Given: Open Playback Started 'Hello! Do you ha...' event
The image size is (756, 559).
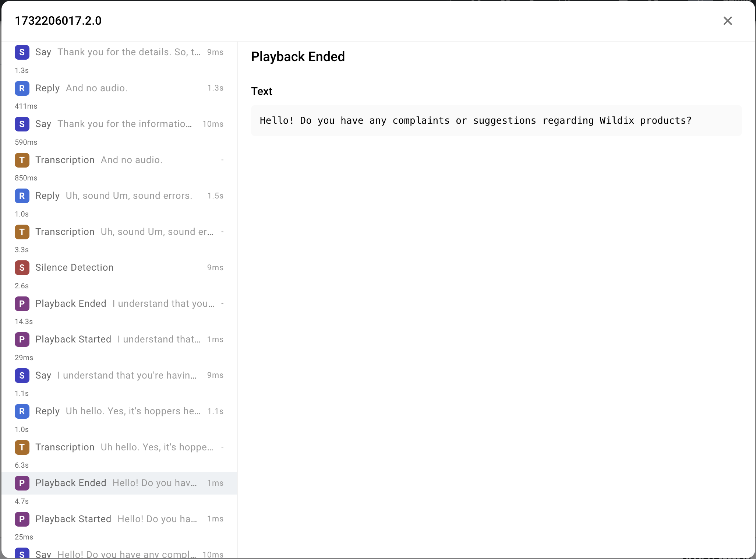Looking at the screenshot, I should coord(119,519).
